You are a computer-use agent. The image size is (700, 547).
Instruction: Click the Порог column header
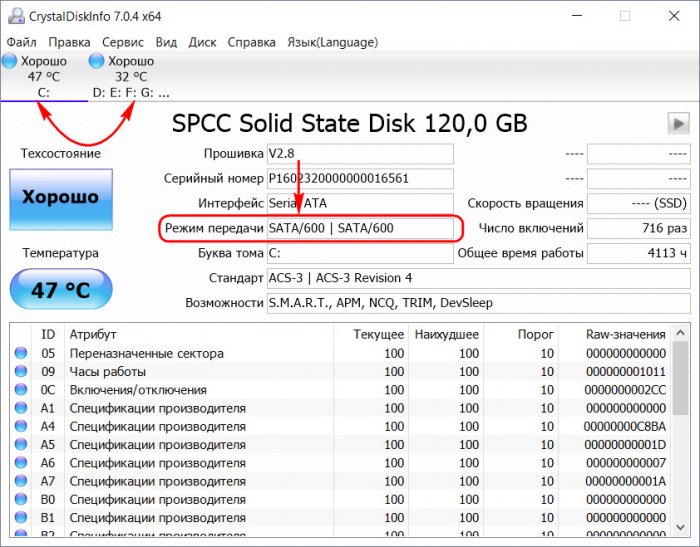tap(521, 334)
